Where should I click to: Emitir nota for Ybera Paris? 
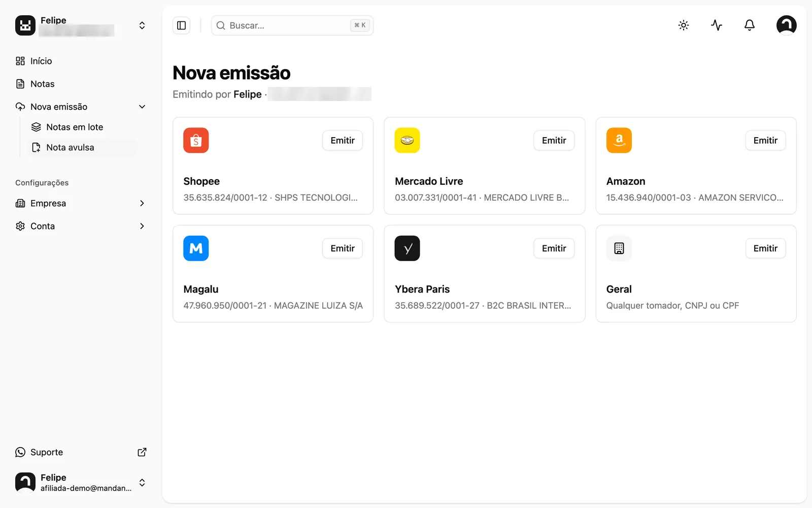[554, 248]
